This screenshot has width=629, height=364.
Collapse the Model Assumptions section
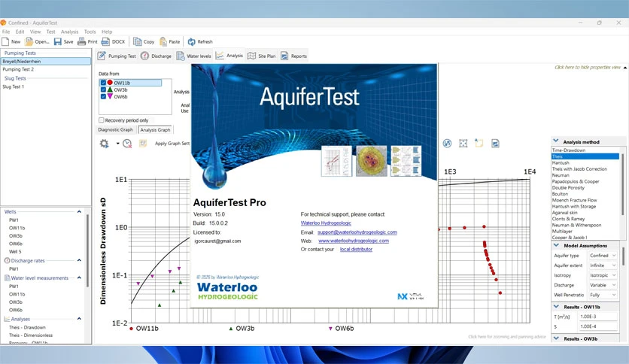pos(556,245)
